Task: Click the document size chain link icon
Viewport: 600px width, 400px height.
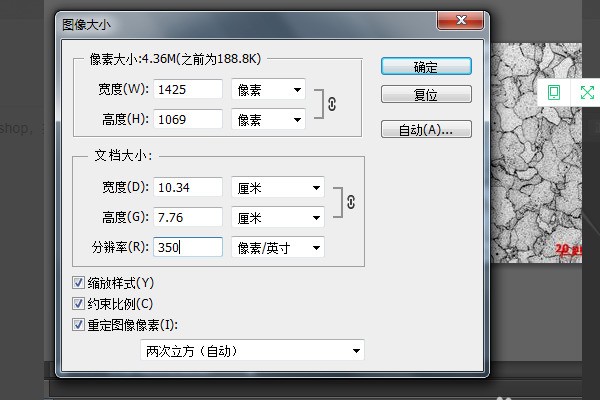Action: point(351,202)
